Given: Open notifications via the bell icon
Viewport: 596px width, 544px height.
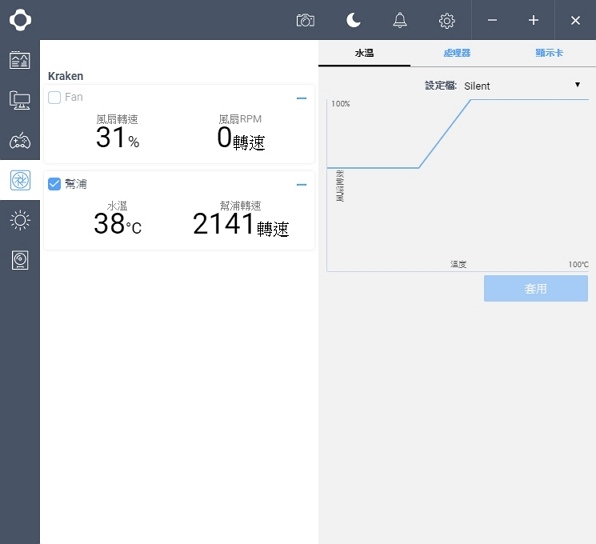Looking at the screenshot, I should tap(400, 20).
